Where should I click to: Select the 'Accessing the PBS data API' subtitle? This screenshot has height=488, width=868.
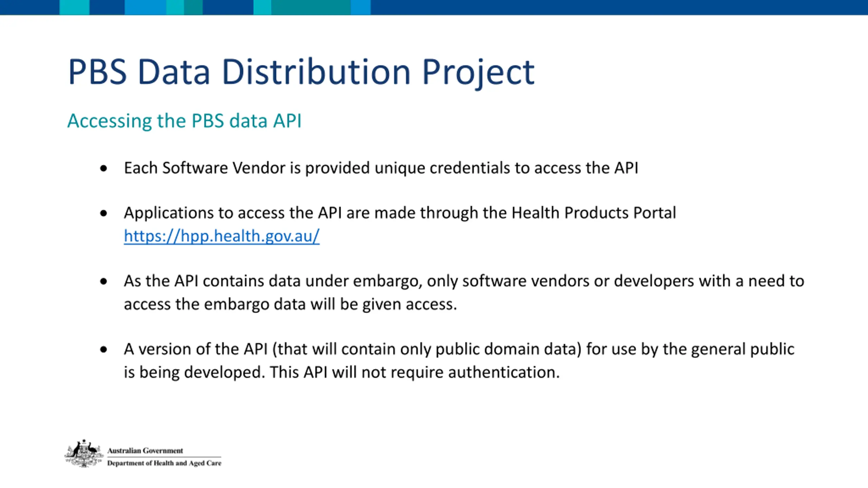(x=184, y=121)
